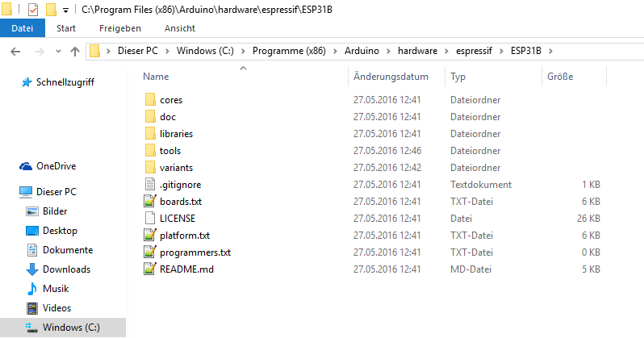
Task: Select the programmers.txt file name
Action: [x=195, y=252]
